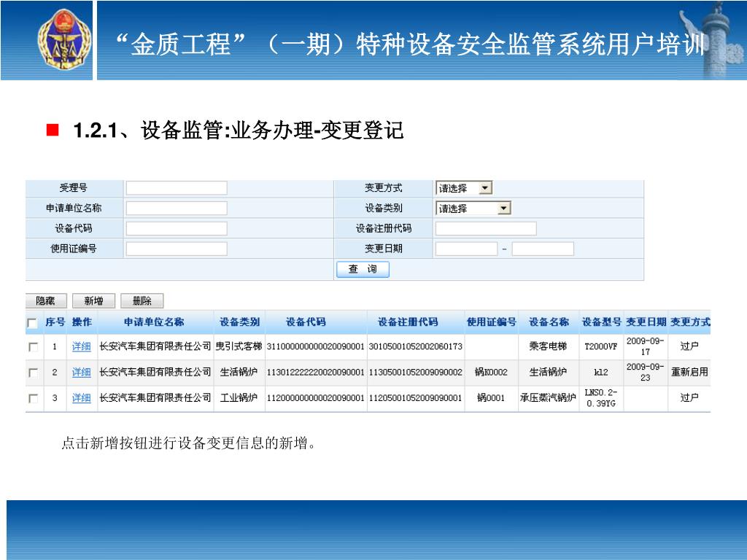The height and width of the screenshot is (560, 747).
Task: Click certificate number 锅0001
Action: click(x=491, y=398)
